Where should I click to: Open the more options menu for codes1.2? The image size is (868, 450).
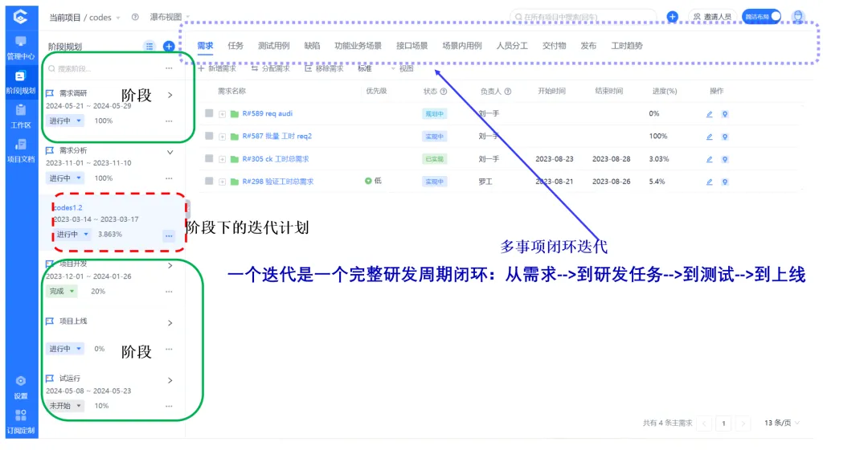[x=169, y=235]
